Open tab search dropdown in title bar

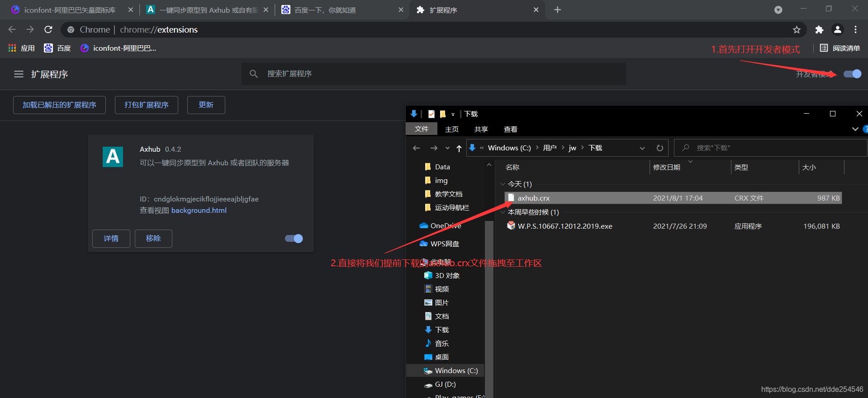click(778, 10)
